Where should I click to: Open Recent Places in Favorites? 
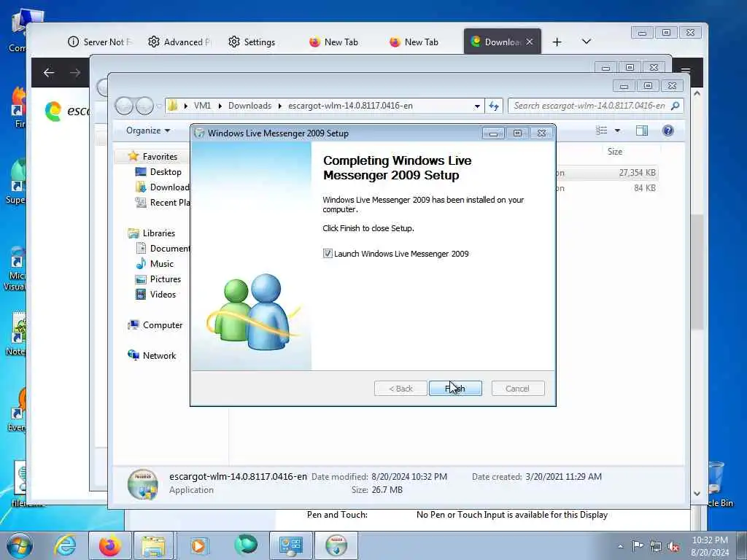[162, 203]
